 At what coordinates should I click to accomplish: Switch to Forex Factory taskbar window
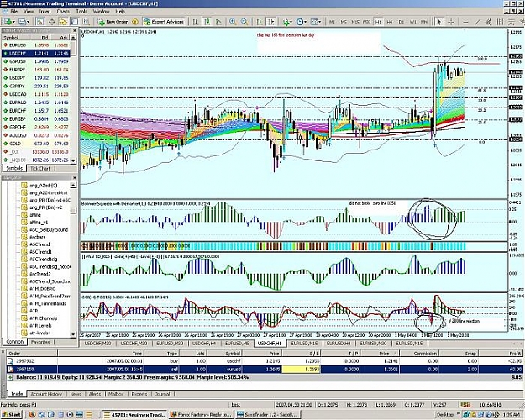201,415
